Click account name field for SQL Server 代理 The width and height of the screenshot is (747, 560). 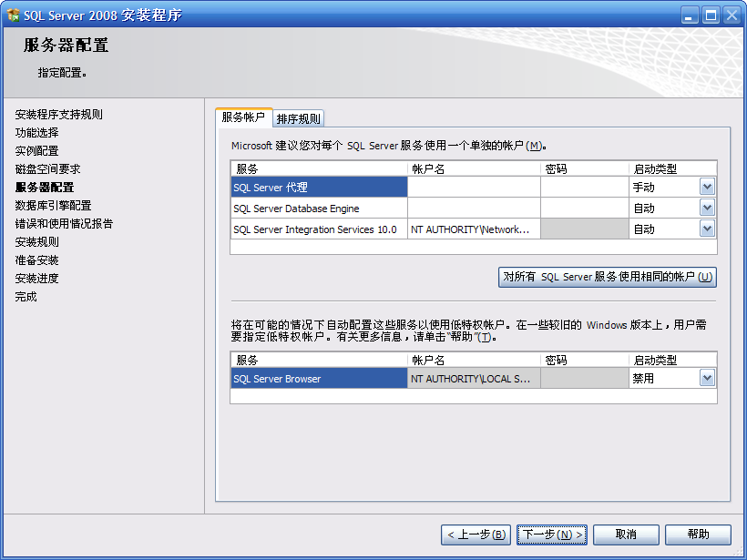tap(474, 187)
